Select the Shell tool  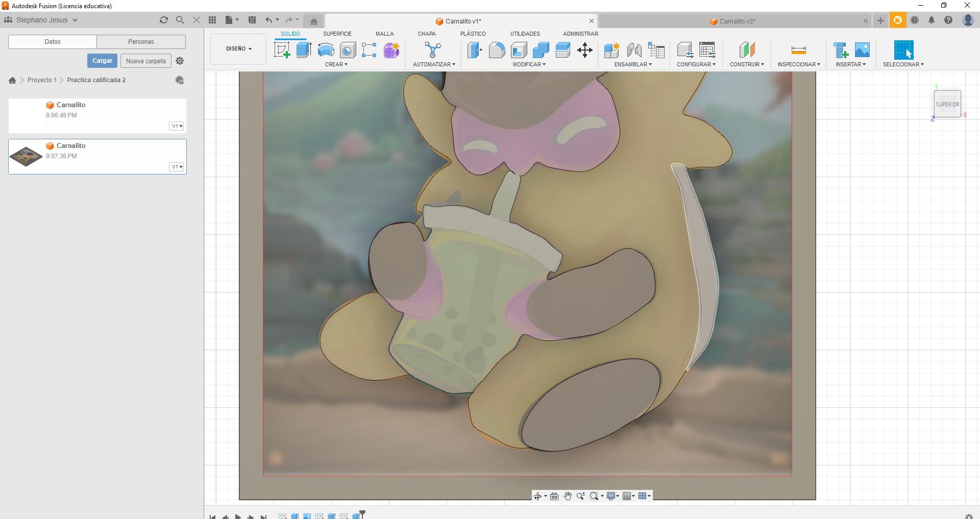519,50
